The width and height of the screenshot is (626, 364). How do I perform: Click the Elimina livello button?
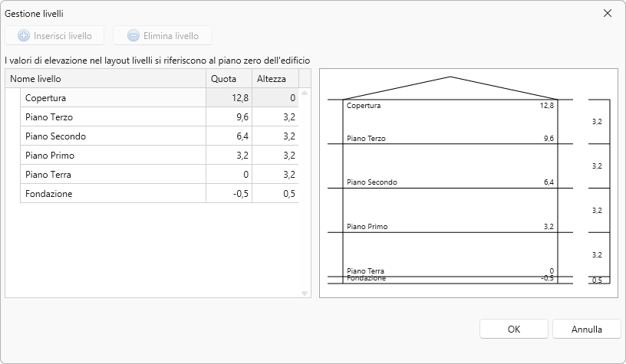click(162, 35)
